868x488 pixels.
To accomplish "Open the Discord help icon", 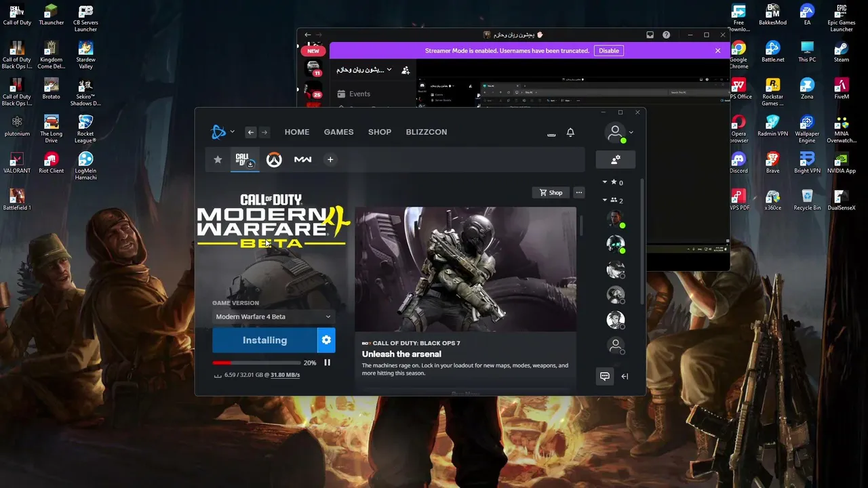I will [x=666, y=35].
